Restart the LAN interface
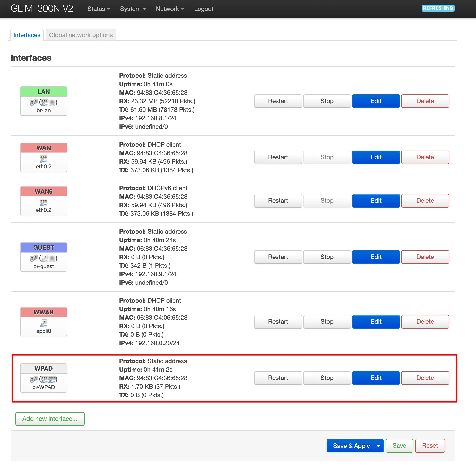The image size is (476, 473). tap(278, 101)
